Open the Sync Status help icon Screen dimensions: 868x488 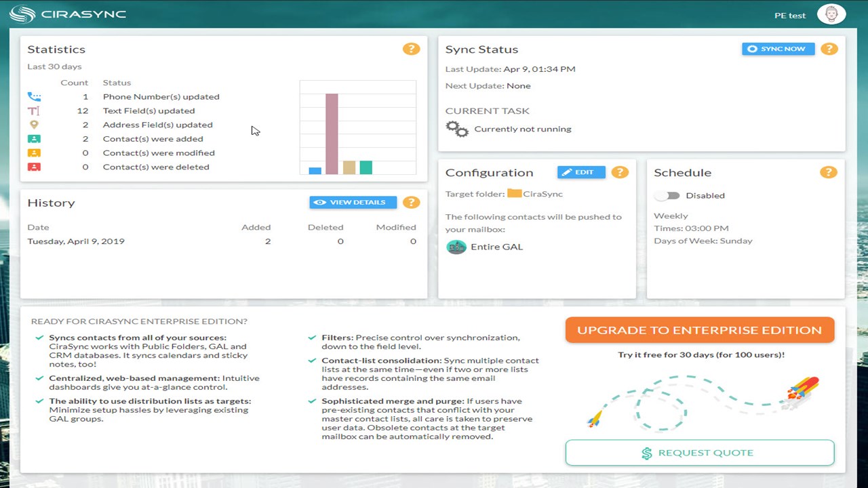(x=829, y=49)
